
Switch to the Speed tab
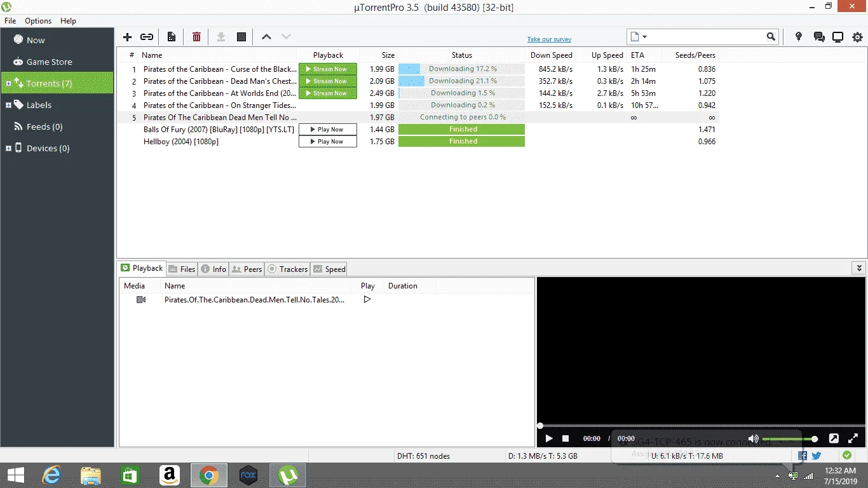(329, 269)
